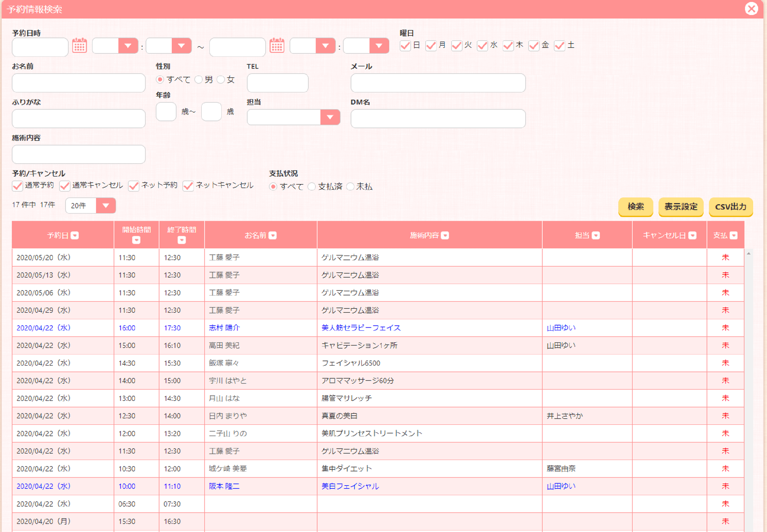The width and height of the screenshot is (767, 532).
Task: Toggle the 日 (Sunday) checkbox
Action: 405,46
